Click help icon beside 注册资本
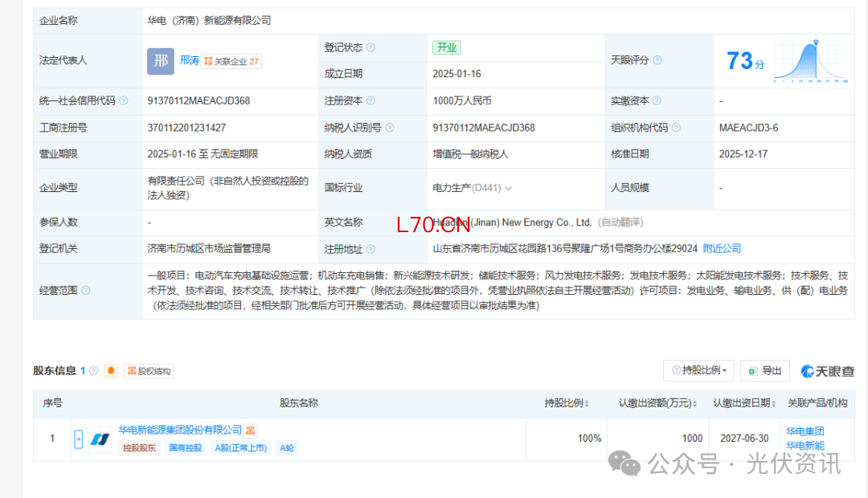868x498 pixels. tap(371, 101)
